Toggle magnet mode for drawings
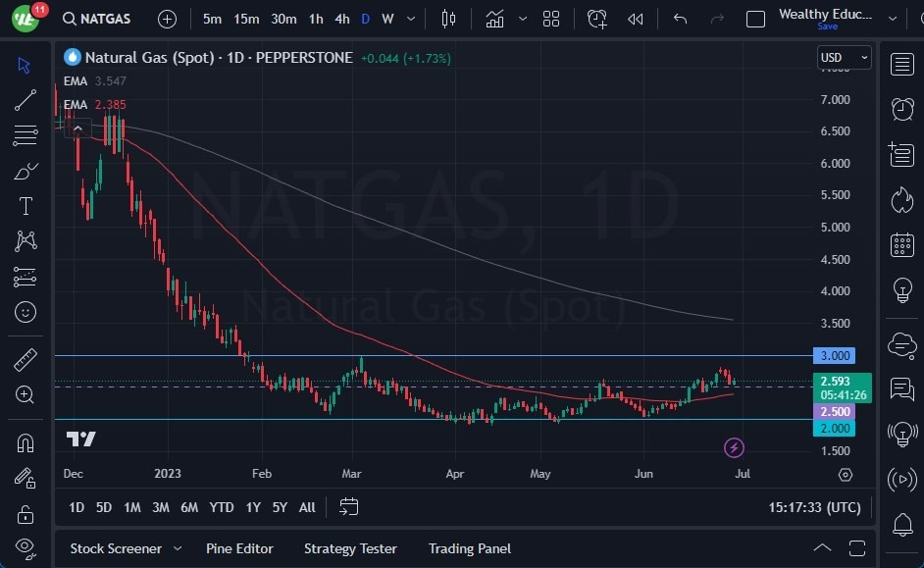This screenshot has width=924, height=568. (x=25, y=442)
